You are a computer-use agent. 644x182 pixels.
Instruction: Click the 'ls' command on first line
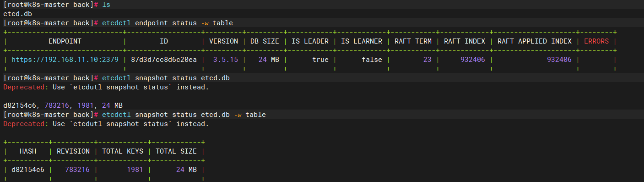click(106, 5)
